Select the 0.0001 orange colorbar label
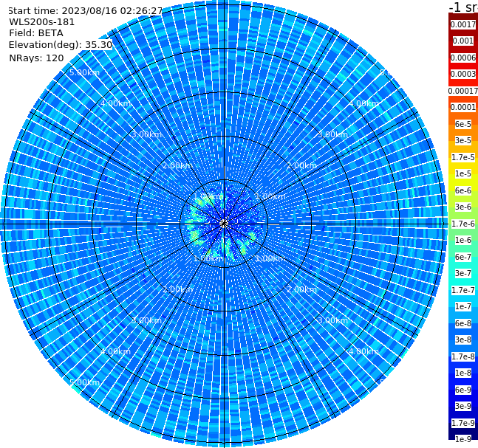The height and width of the screenshot is (448, 478). pos(463,107)
